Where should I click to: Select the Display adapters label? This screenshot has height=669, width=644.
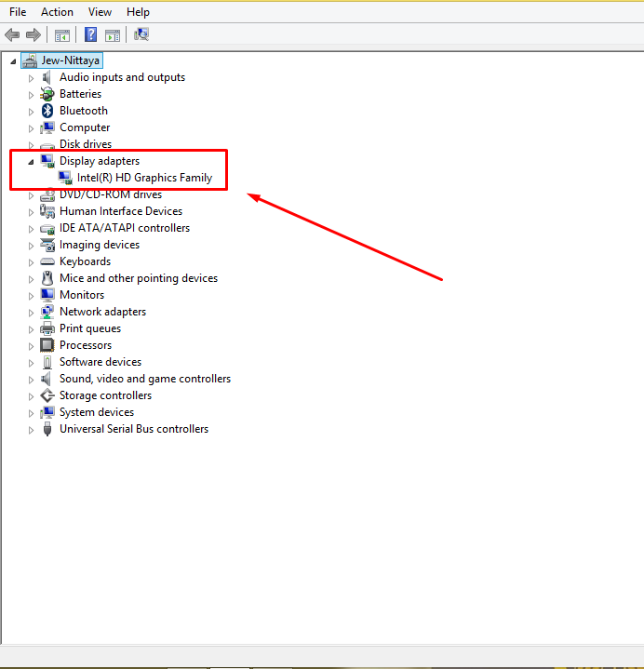100,161
